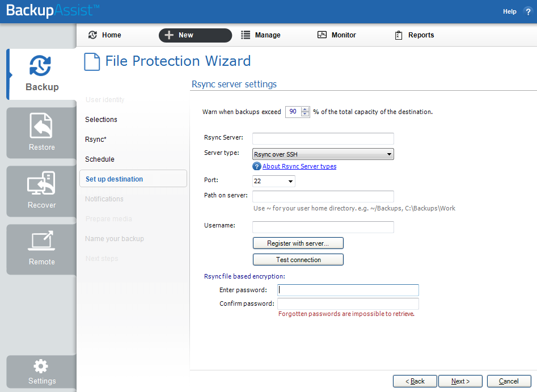Click the Home refresh icon

pos(92,35)
